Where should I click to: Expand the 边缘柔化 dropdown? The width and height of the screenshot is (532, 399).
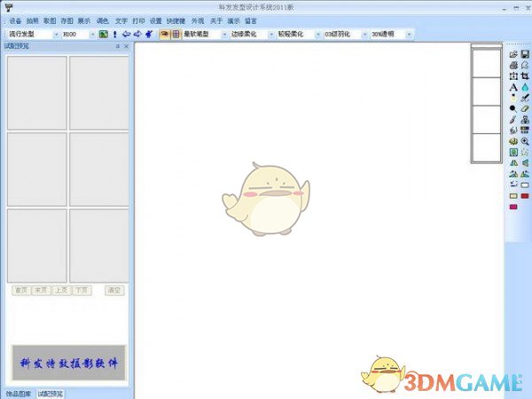[x=271, y=35]
